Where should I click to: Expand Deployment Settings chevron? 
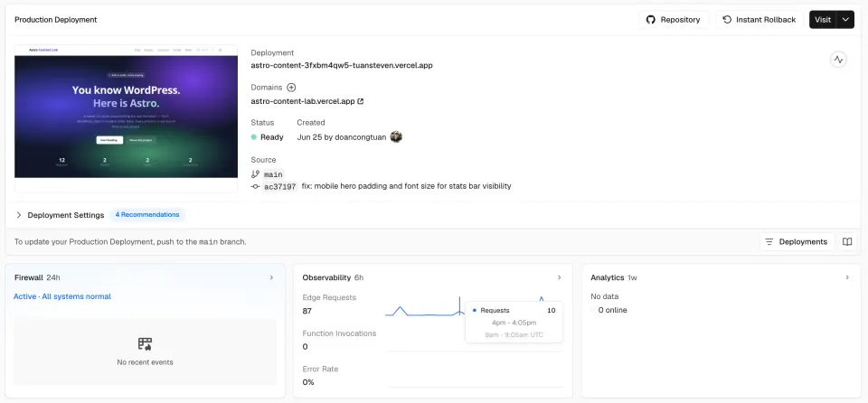tap(19, 215)
